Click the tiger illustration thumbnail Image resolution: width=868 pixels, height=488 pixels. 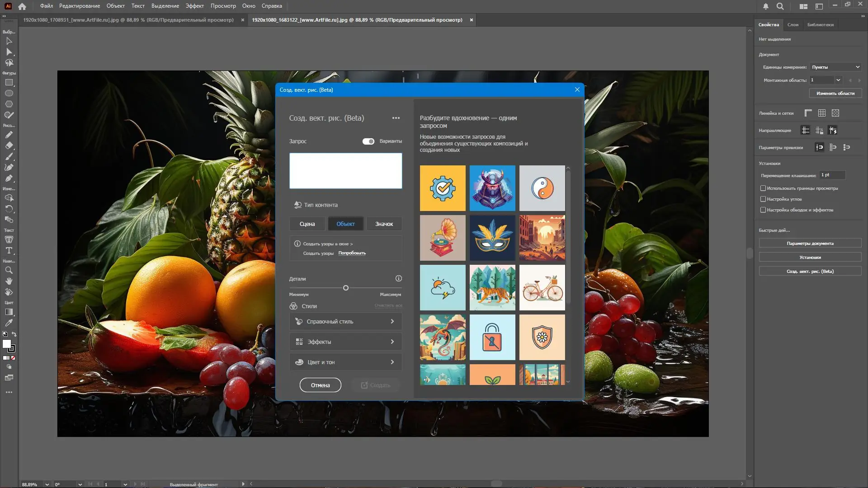pyautogui.click(x=492, y=287)
